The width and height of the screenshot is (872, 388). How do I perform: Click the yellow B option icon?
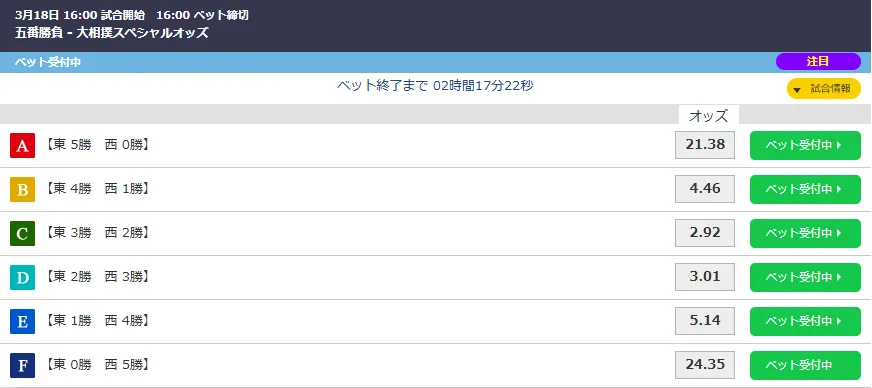coord(22,190)
